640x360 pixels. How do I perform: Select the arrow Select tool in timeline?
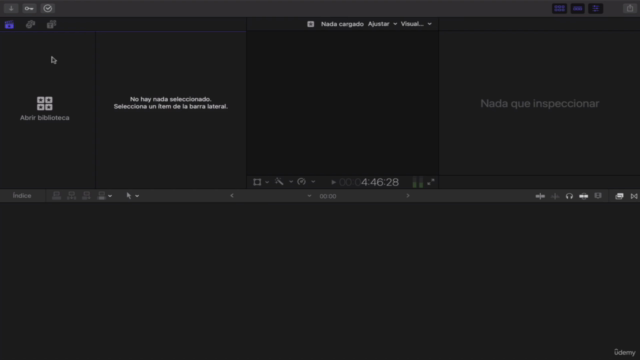click(x=129, y=196)
